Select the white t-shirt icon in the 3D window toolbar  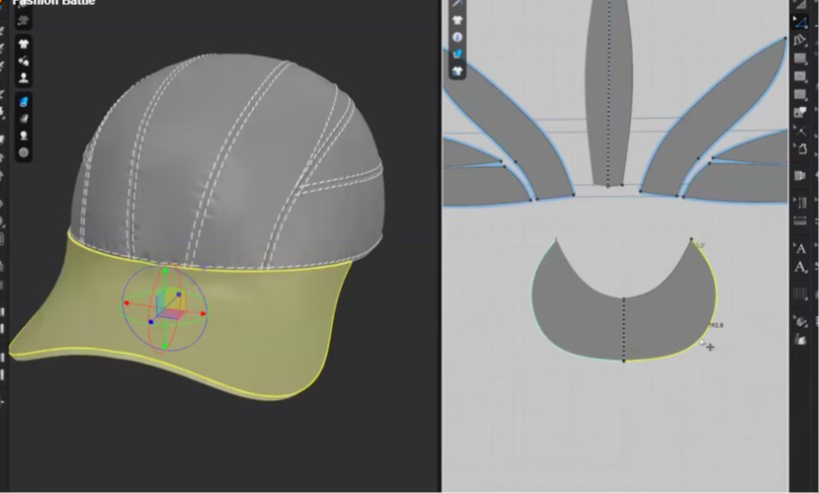point(24,44)
